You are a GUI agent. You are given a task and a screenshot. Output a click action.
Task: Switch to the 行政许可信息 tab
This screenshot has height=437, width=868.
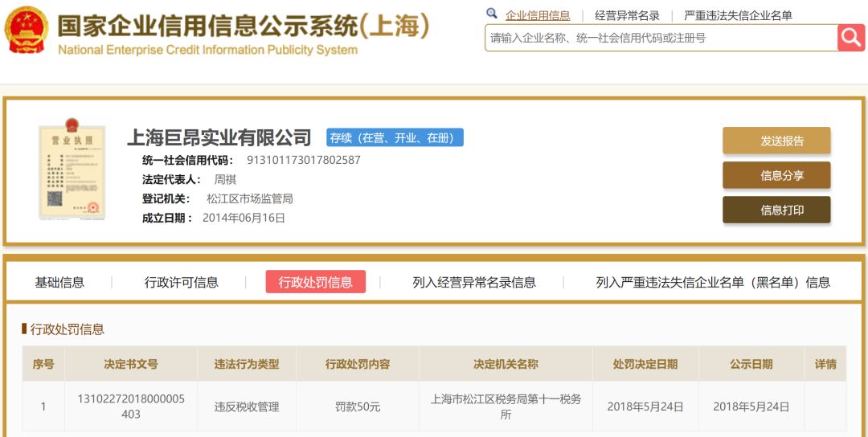pyautogui.click(x=182, y=282)
